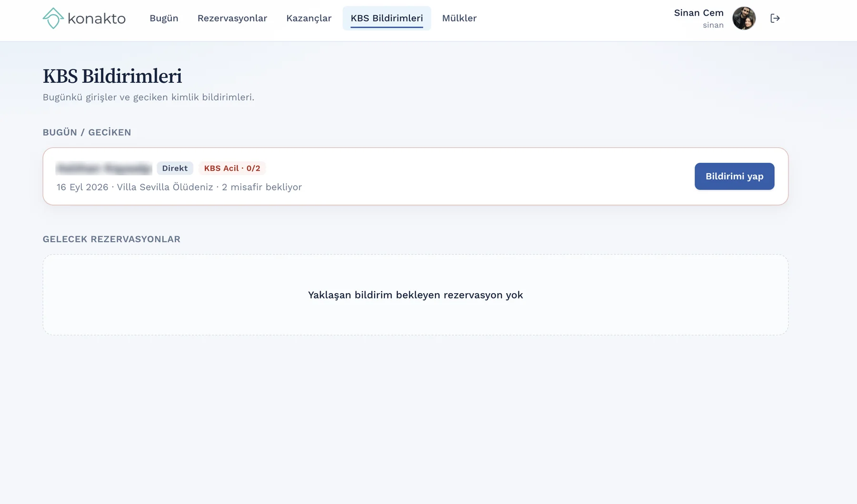The image size is (857, 504).
Task: Click the blurred guest name
Action: [x=104, y=168]
